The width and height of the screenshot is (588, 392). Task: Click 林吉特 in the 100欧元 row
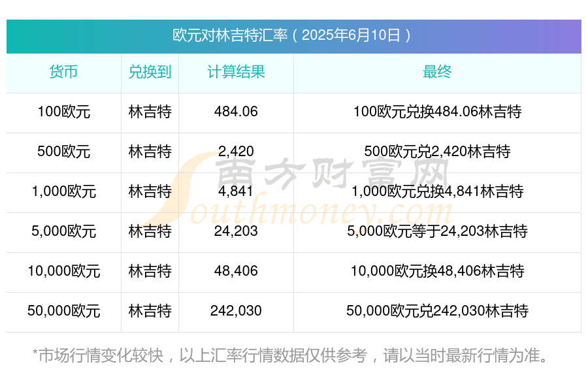[x=150, y=112]
